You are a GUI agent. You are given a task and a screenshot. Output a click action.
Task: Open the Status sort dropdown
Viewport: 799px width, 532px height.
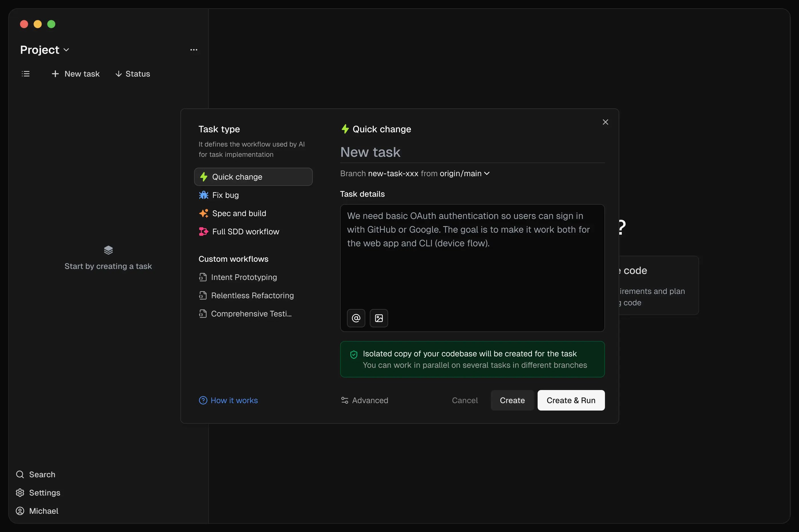click(133, 74)
